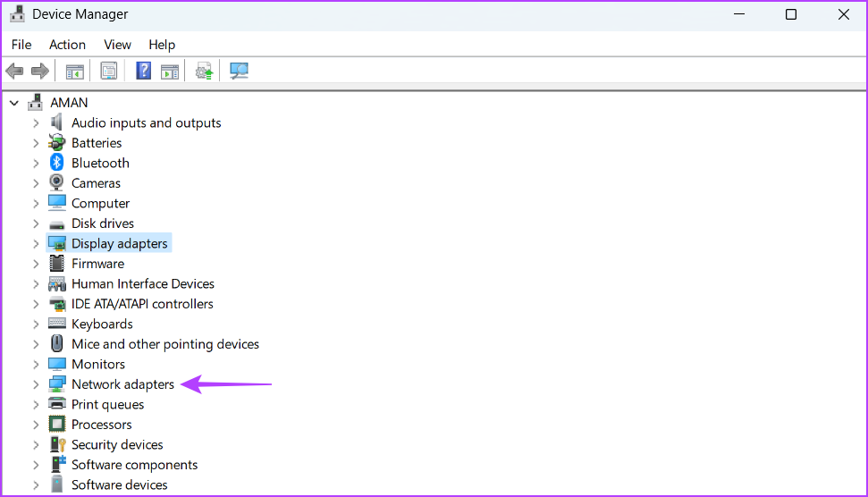
Task: Click the Print queues printer icon
Action: pos(56,404)
